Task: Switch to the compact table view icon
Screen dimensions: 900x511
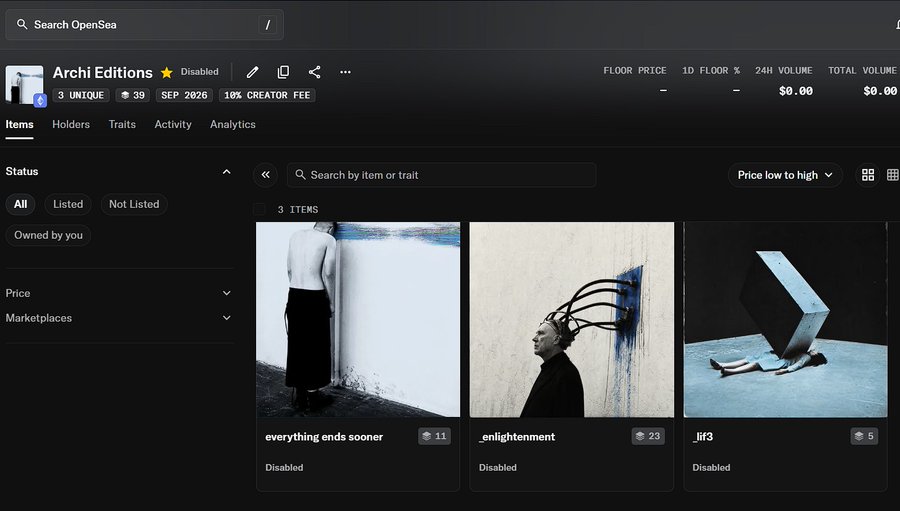Action: point(893,175)
